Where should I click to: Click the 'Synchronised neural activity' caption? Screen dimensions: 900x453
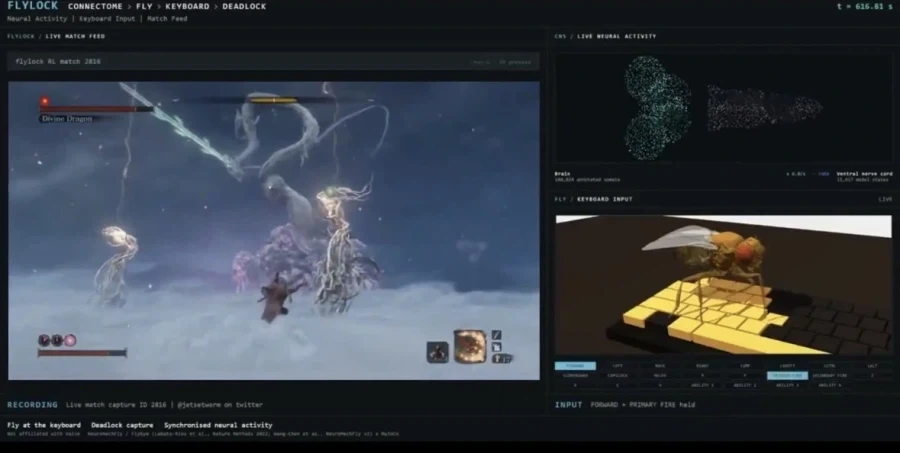(218, 425)
